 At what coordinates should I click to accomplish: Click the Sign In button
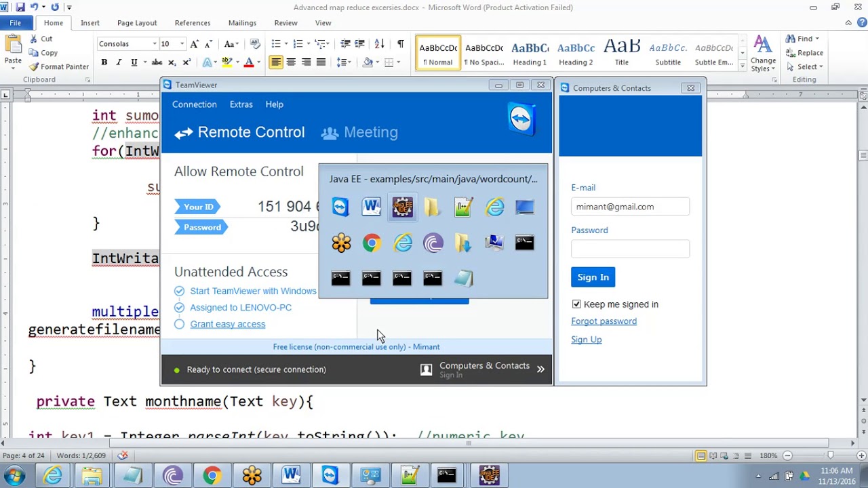(593, 277)
